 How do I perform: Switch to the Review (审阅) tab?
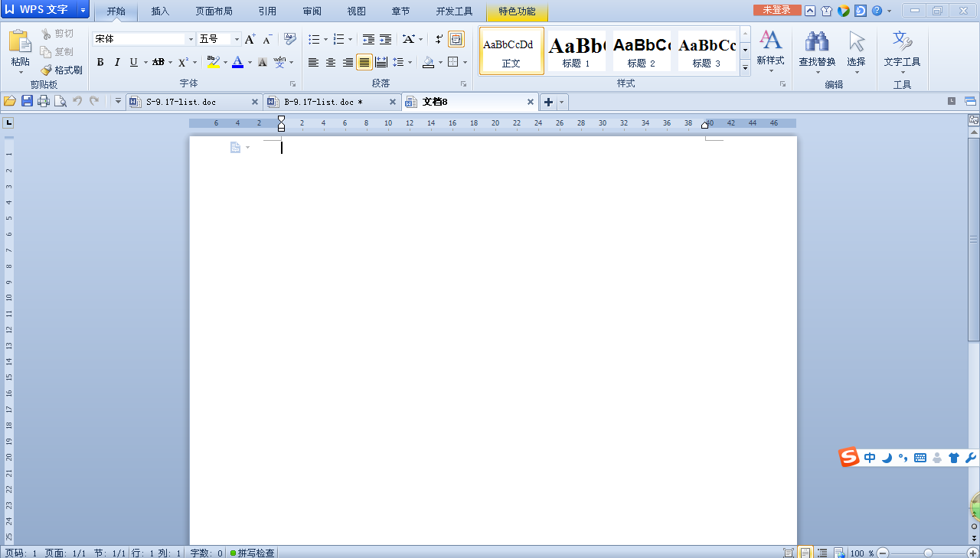pos(312,11)
